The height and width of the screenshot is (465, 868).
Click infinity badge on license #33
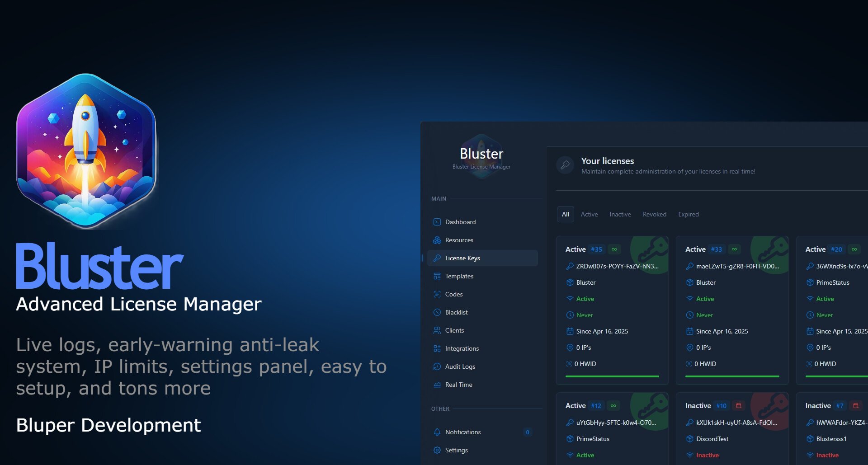[x=734, y=249]
